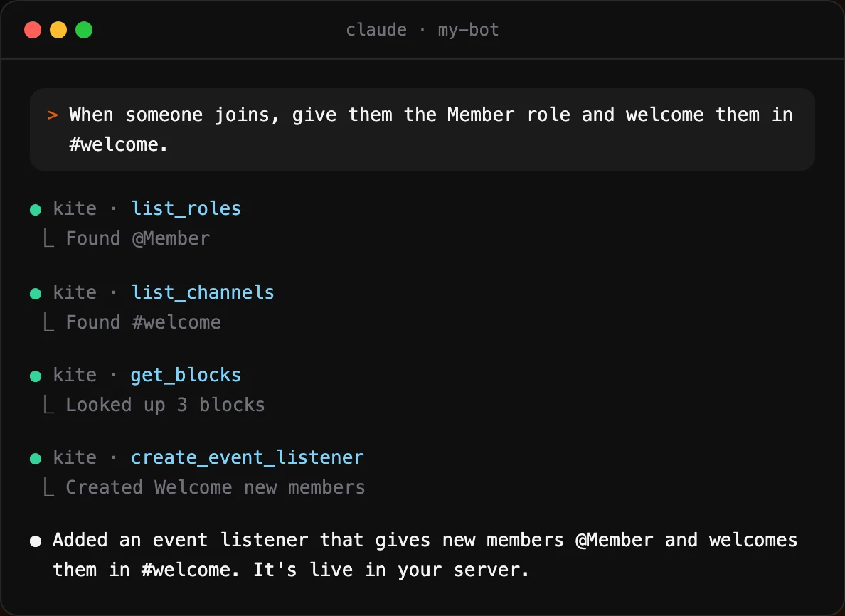Click the 'Added an event listener' summary text
The height and width of the screenshot is (616, 845).
[x=181, y=541]
